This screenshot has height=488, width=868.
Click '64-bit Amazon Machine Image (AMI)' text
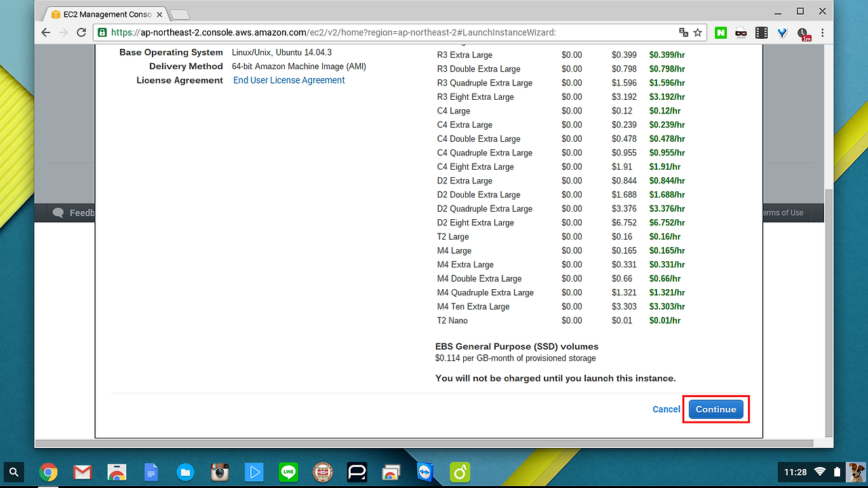click(x=299, y=67)
